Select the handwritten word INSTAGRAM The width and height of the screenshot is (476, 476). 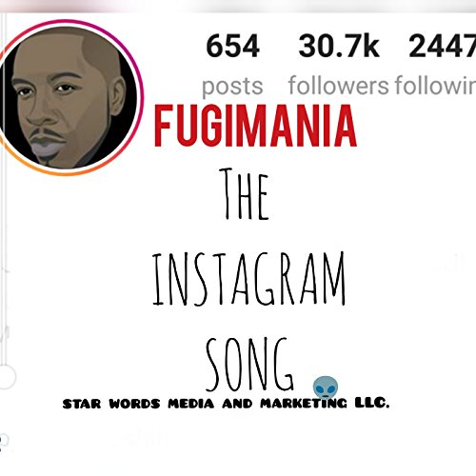click(249, 279)
